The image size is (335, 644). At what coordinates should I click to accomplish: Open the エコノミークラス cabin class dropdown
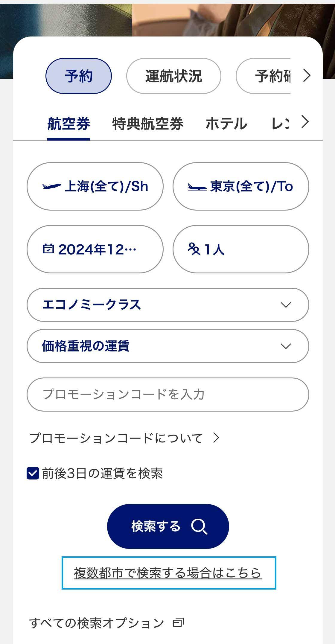[x=167, y=305]
